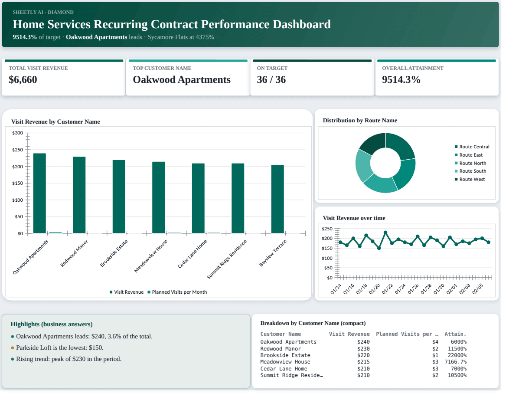532x400 pixels.
Task: Click the lightest teal Route South donut segment
Action: (363, 166)
